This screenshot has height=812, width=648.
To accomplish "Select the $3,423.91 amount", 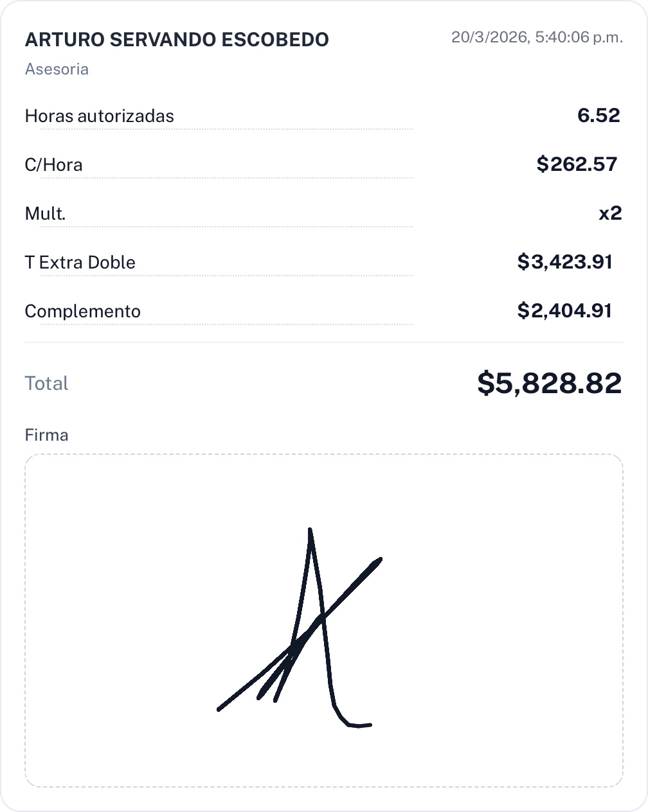I will point(564,262).
